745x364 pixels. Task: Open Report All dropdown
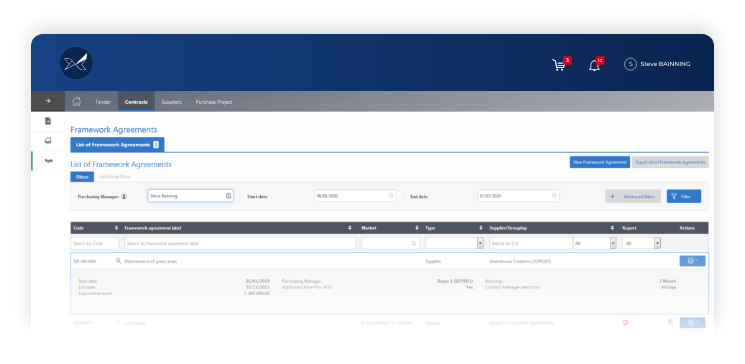641,243
